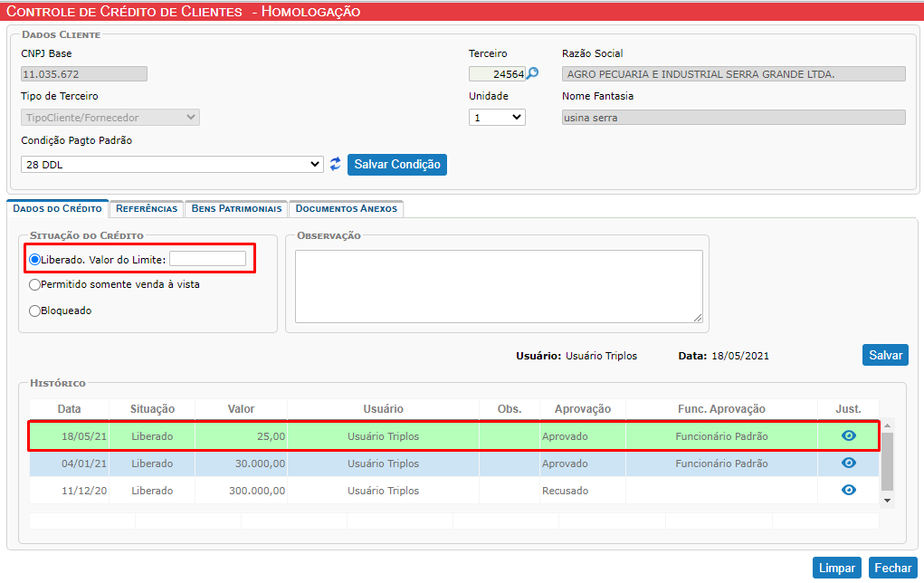
Task: Open the Tipo de Terceiro dropdown
Action: [x=110, y=118]
